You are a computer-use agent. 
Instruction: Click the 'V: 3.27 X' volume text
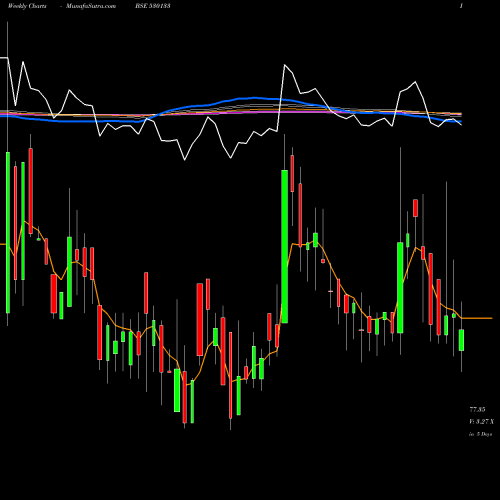pos(481,422)
